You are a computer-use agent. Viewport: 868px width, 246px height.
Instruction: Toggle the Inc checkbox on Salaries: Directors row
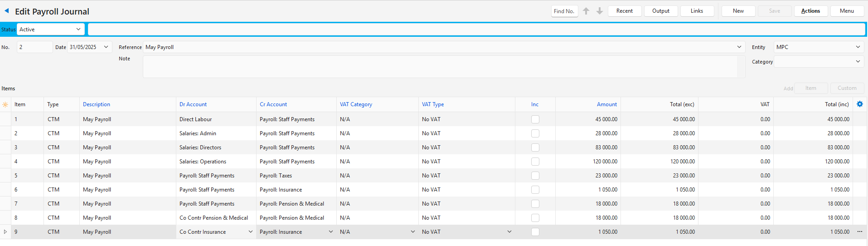point(535,148)
